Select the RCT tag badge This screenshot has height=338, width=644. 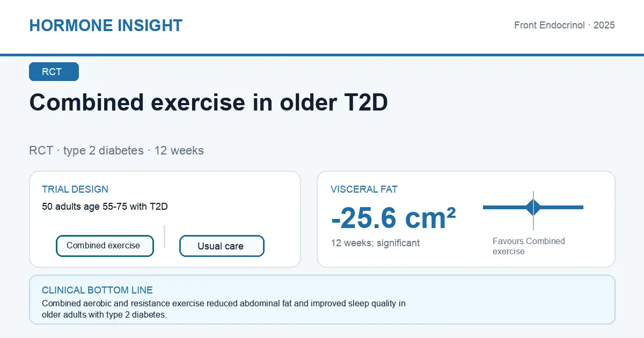point(54,72)
